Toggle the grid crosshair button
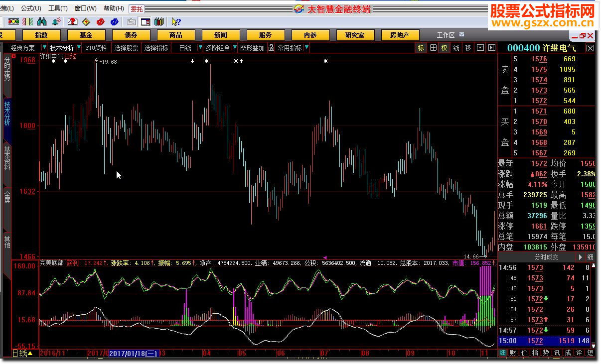This screenshot has width=601, height=364. pyautogui.click(x=433, y=48)
